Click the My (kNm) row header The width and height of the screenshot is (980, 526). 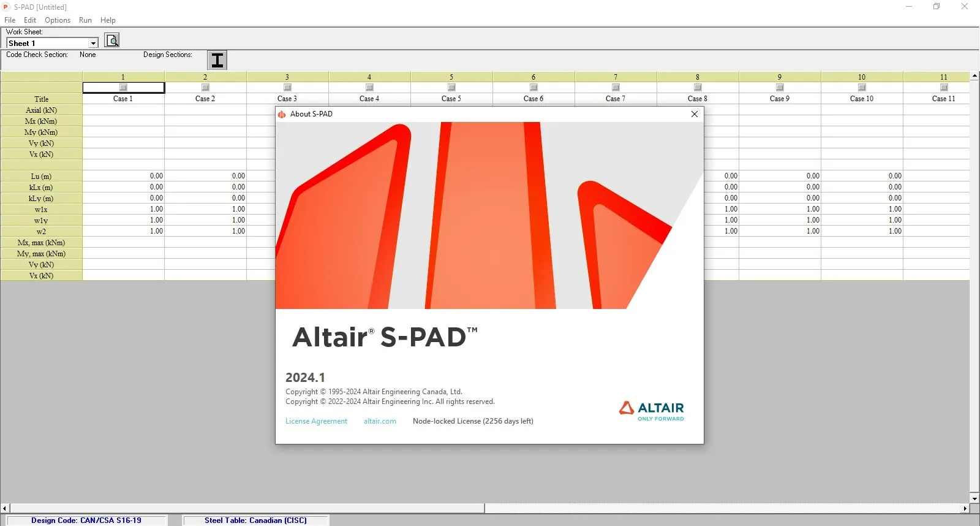point(41,132)
